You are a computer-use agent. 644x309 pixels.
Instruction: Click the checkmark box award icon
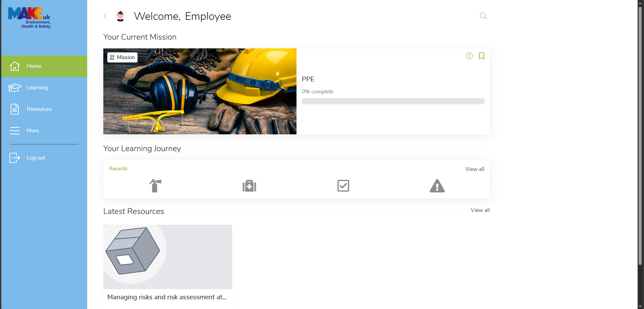coord(343,186)
